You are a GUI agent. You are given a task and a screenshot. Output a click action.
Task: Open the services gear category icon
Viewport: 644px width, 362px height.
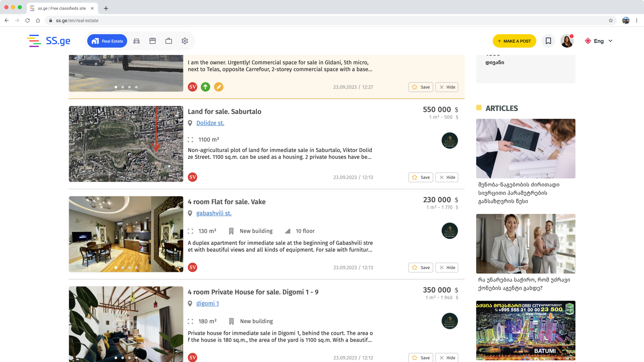pos(185,41)
